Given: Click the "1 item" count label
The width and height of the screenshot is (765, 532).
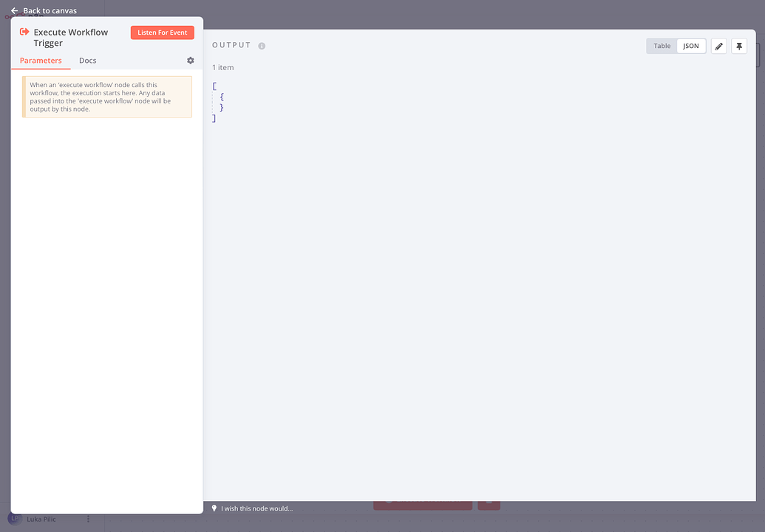Looking at the screenshot, I should click(x=223, y=67).
